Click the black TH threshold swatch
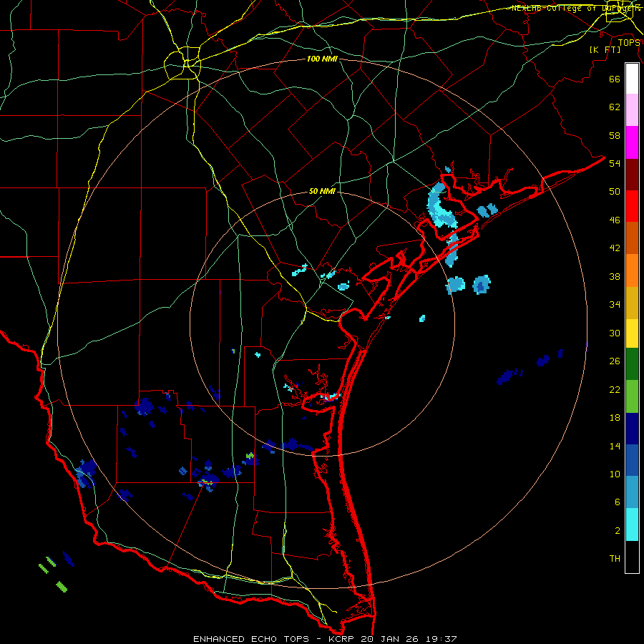This screenshot has height=644, width=644. tap(632, 557)
